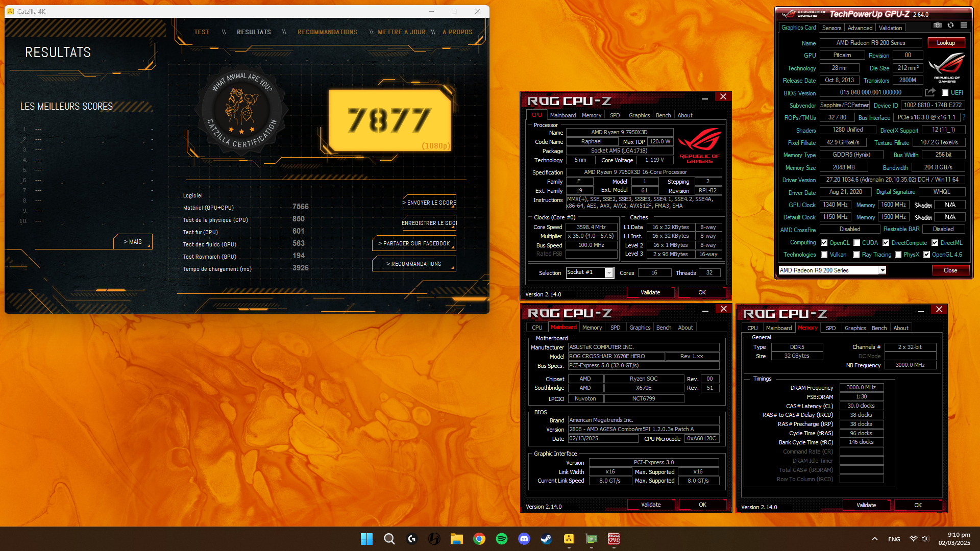980x551 pixels.
Task: Click the Catzilla 4K title bar icon
Action: click(x=10, y=11)
